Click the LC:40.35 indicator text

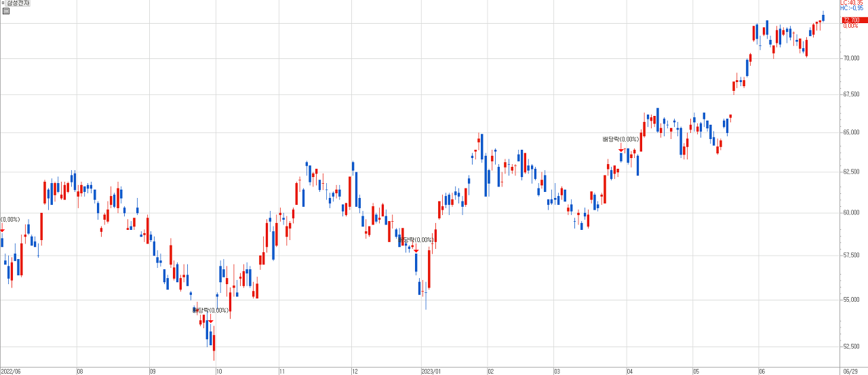(853, 3)
